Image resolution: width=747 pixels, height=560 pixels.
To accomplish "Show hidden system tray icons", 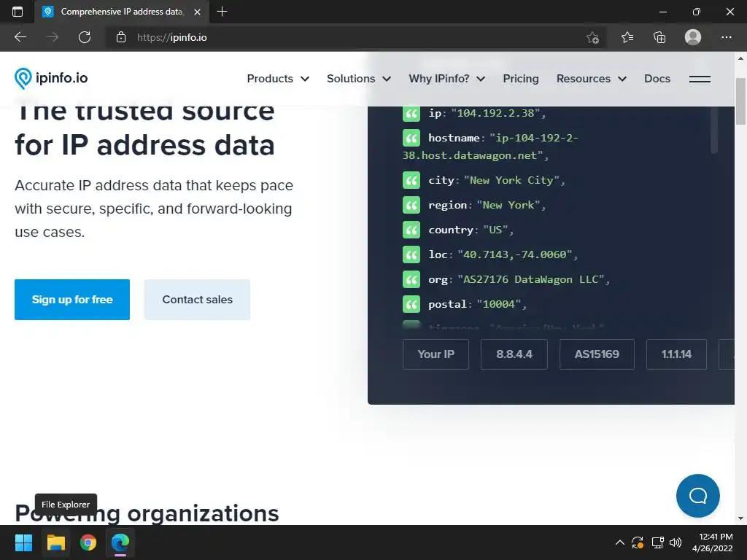I will (619, 542).
